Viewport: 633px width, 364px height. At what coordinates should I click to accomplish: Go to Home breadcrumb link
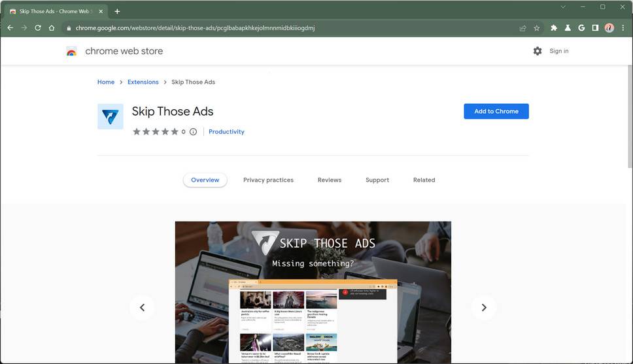106,82
